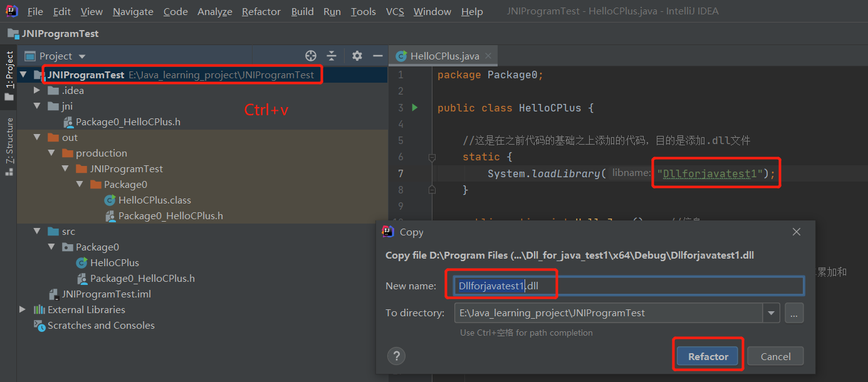Open the Build menu
The width and height of the screenshot is (868, 382).
(303, 11)
